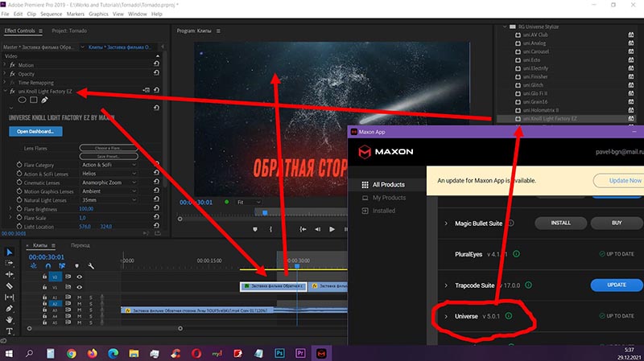The width and height of the screenshot is (644, 361).
Task: Open Opera browser from taskbar
Action: tap(196, 353)
